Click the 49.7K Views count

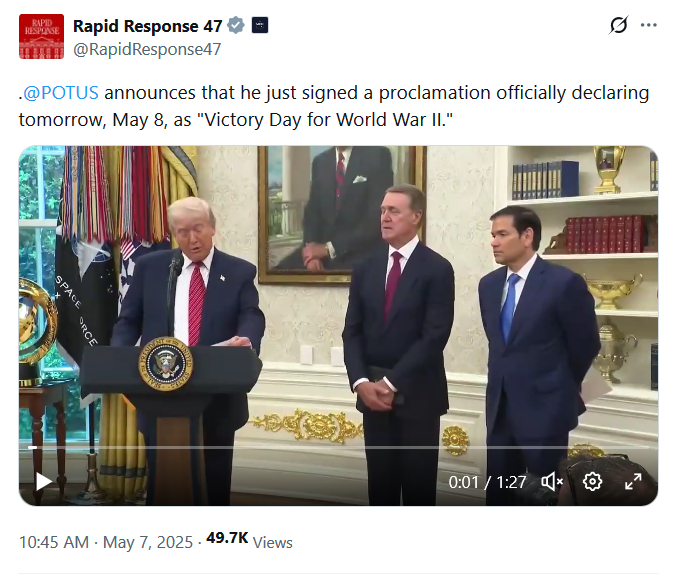[249, 540]
